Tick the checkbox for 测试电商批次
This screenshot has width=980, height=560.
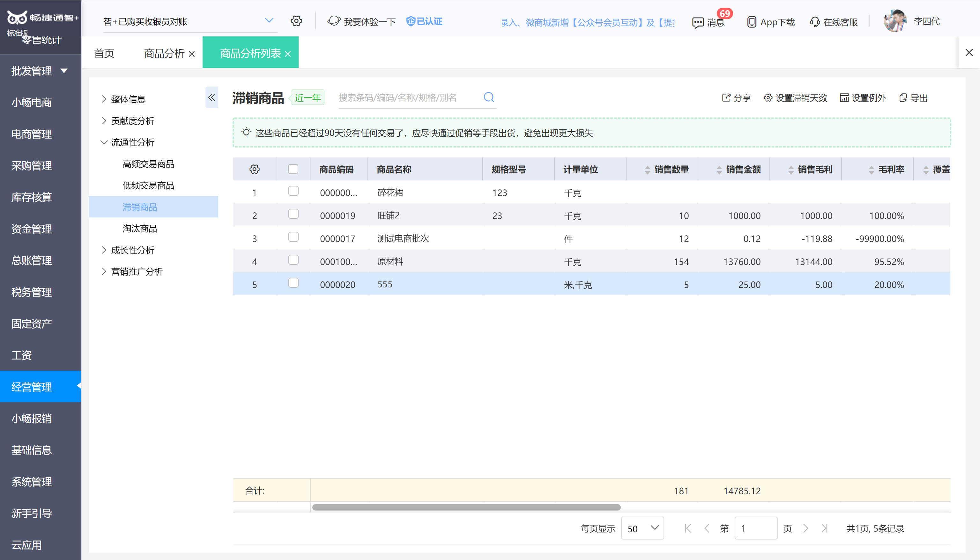click(x=293, y=237)
